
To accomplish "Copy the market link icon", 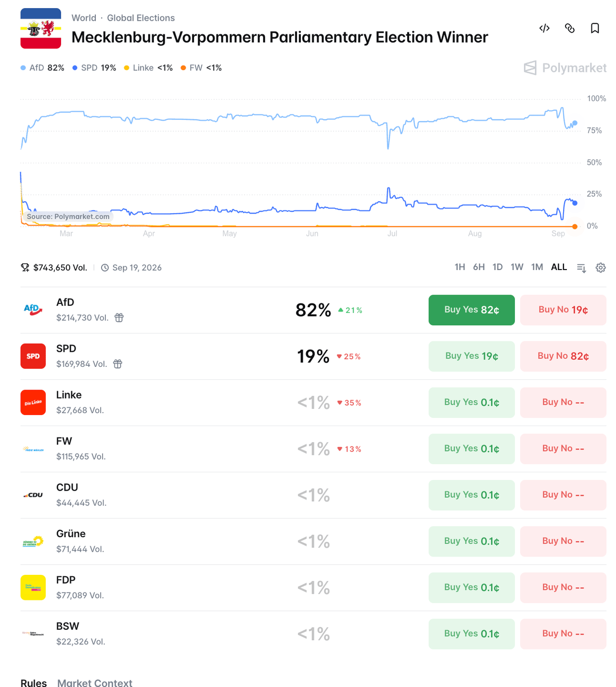I will (x=570, y=28).
